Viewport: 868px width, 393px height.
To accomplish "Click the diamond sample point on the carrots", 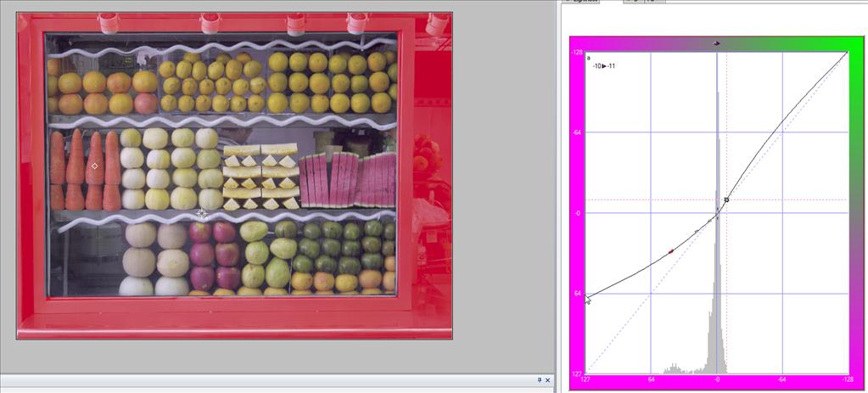I will click(95, 166).
